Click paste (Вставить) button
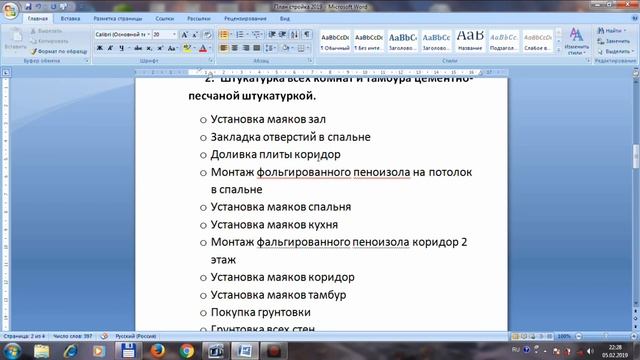Viewport: 640px width, 360px height. 16,40
